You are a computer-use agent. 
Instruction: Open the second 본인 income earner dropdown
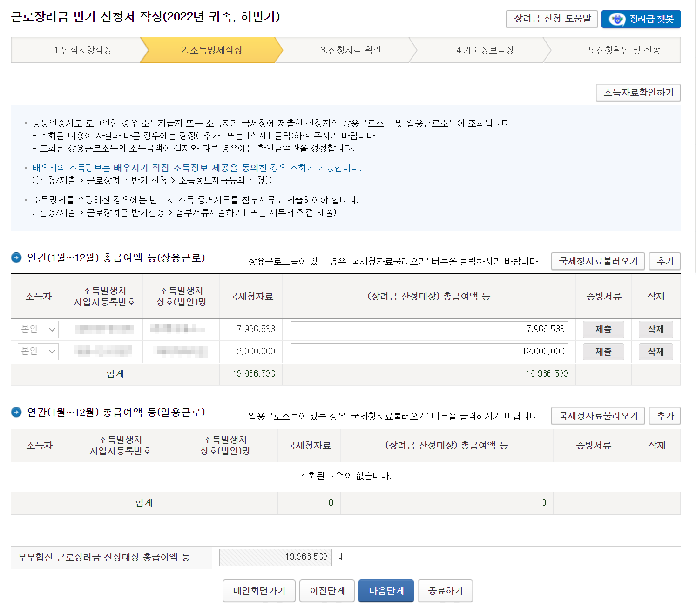click(38, 352)
